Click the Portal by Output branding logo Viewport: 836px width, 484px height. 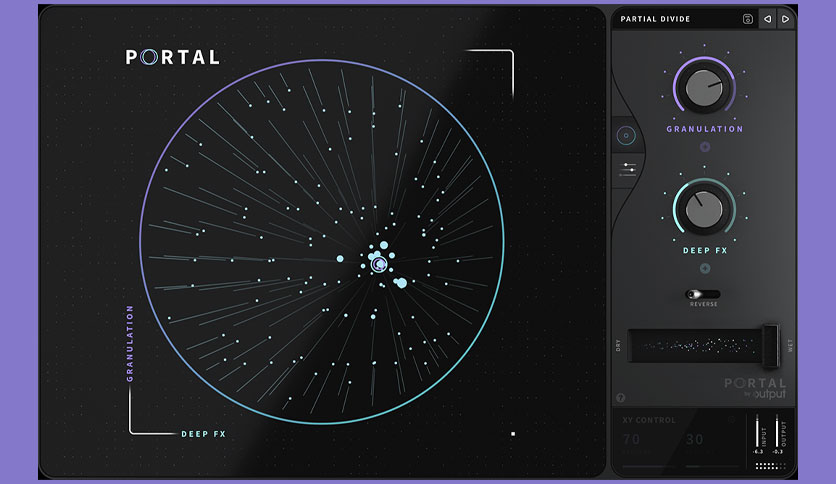point(755,389)
